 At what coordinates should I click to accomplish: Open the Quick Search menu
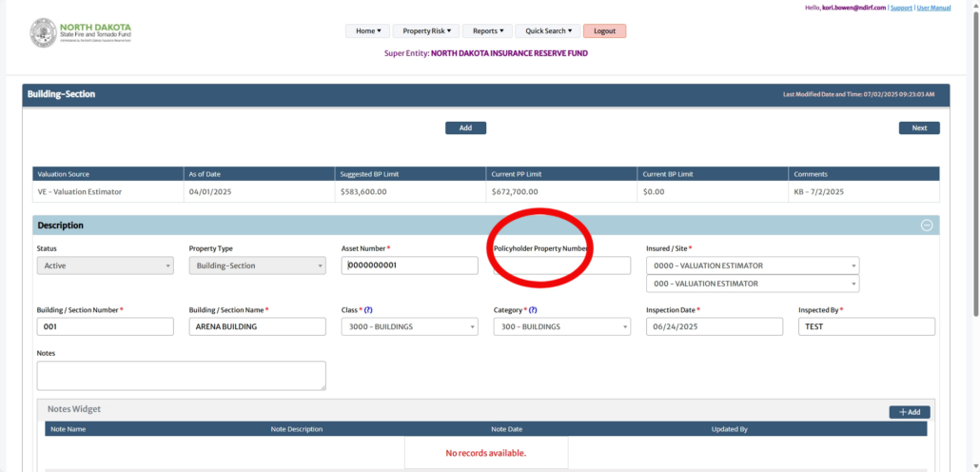pyautogui.click(x=548, y=30)
